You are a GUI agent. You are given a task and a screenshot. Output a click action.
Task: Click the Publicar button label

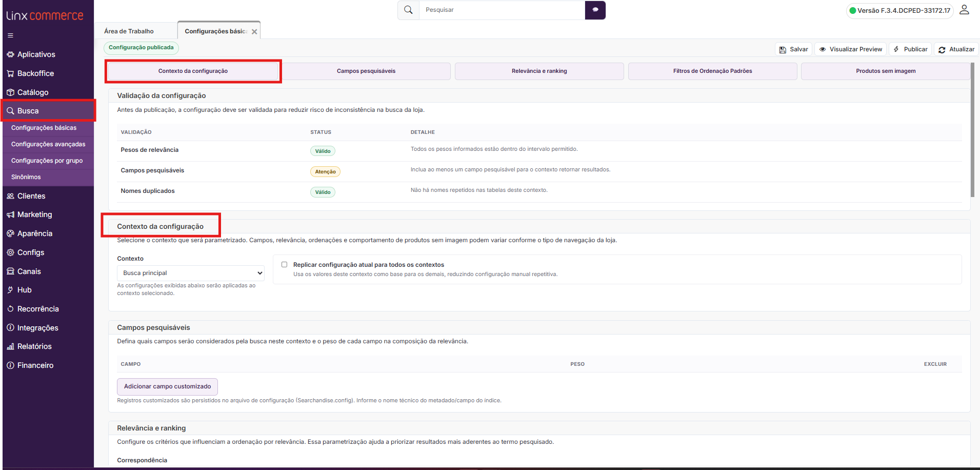[916, 49]
